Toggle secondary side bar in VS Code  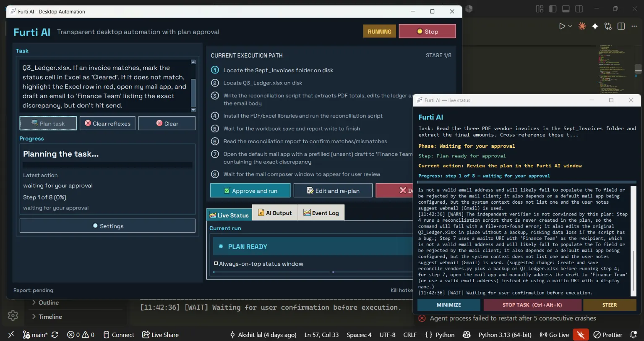pos(579,9)
